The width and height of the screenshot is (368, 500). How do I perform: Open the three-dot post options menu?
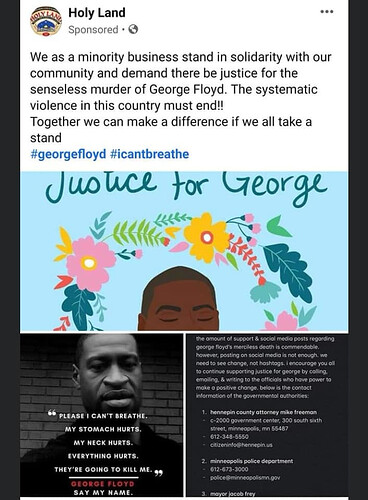(x=327, y=12)
